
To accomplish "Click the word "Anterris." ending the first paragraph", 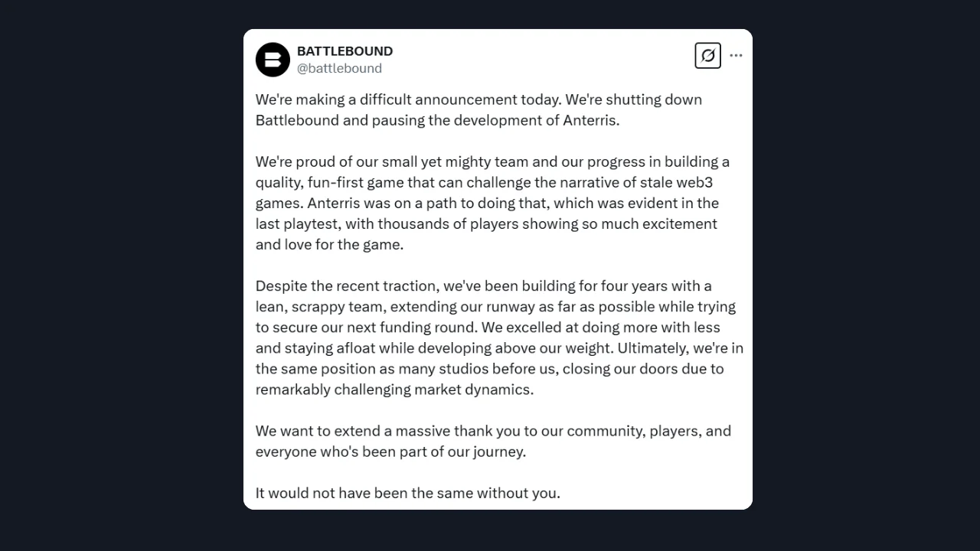I will (x=590, y=120).
